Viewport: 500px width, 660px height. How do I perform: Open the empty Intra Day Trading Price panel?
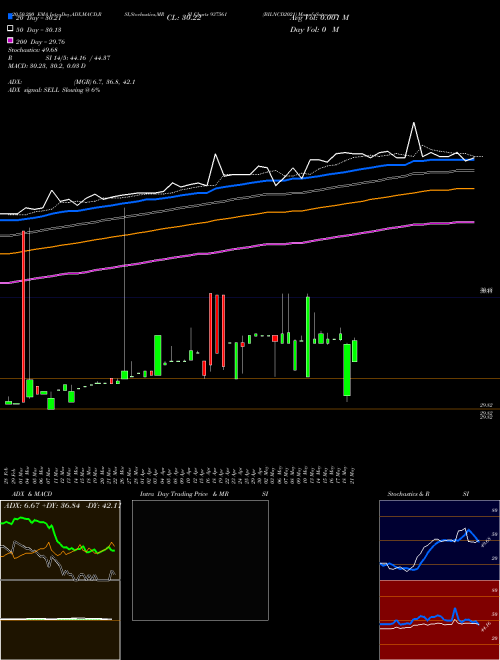tap(200, 560)
